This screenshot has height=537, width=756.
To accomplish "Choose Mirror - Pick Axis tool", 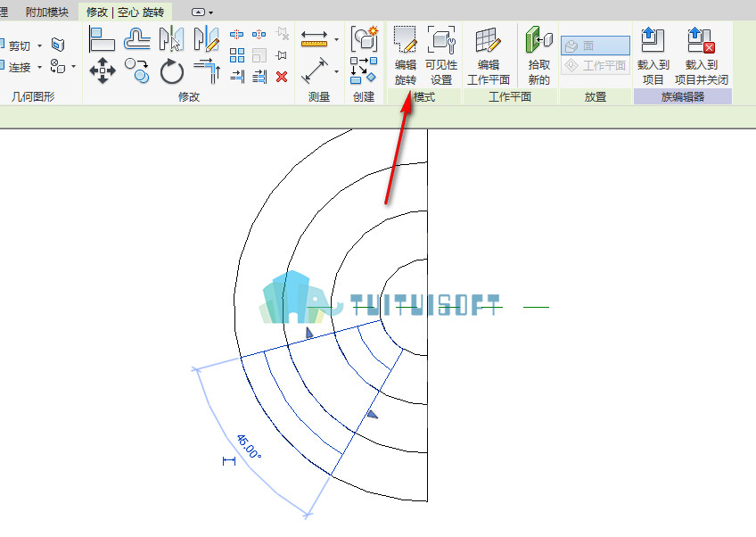I will click(172, 39).
